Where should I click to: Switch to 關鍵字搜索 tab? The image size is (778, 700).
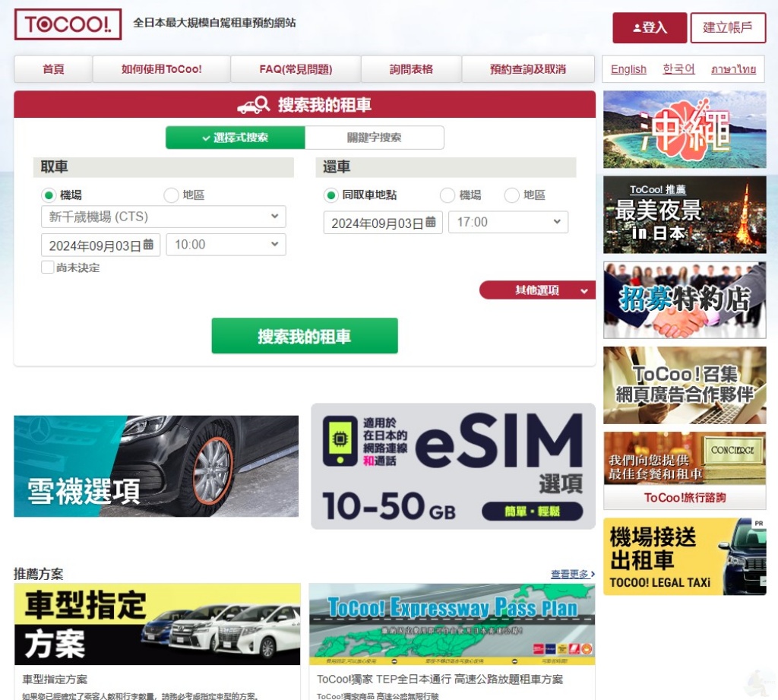[x=374, y=138]
